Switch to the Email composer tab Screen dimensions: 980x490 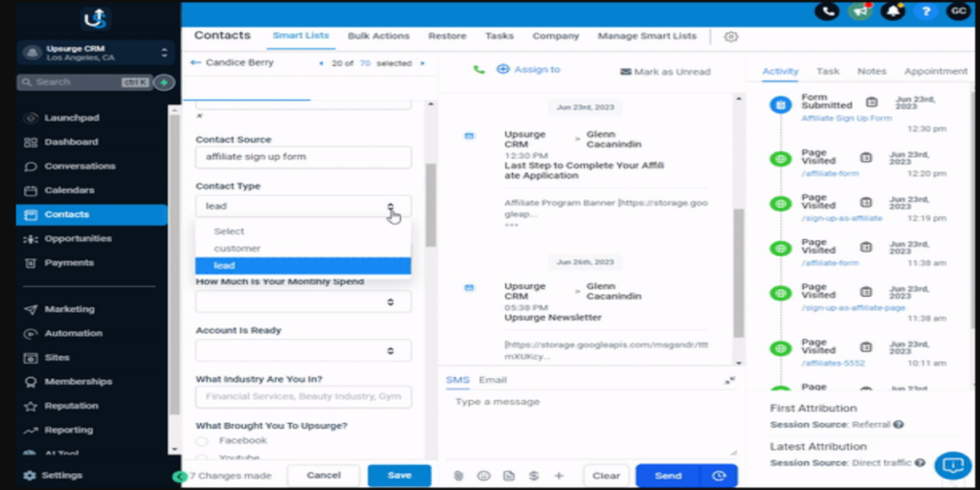[493, 380]
